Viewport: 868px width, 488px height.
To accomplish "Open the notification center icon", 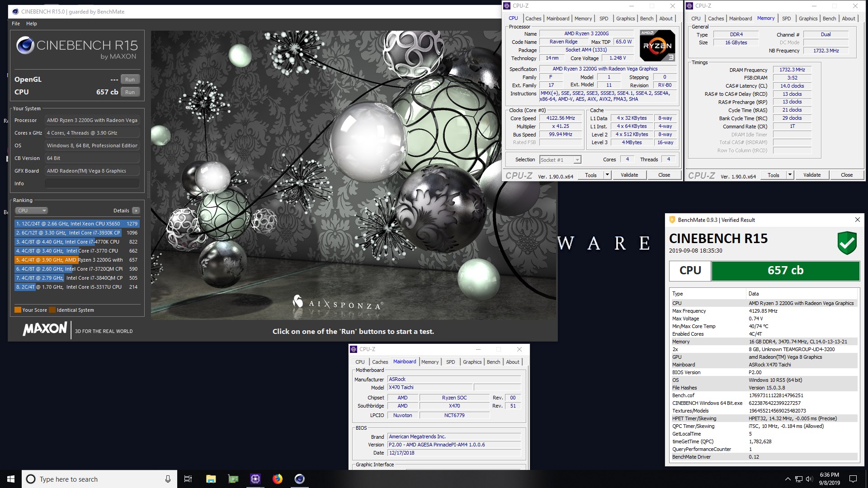I will (x=853, y=479).
